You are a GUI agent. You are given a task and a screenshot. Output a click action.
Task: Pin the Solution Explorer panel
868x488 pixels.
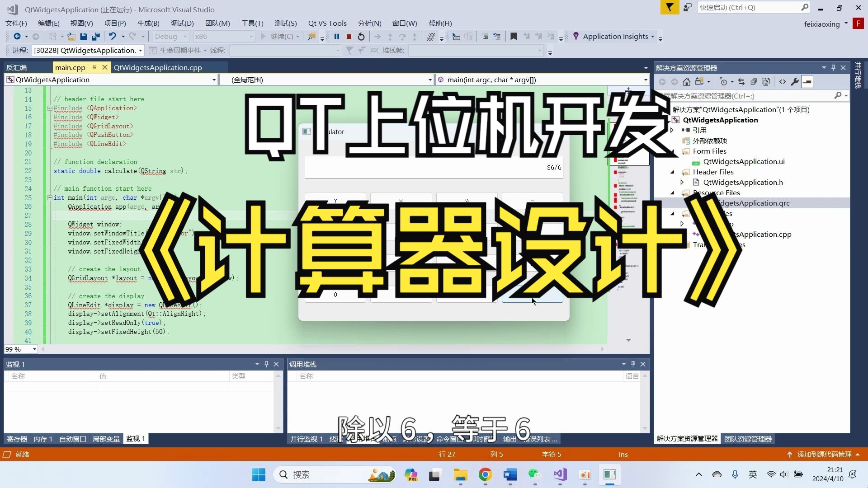(833, 67)
